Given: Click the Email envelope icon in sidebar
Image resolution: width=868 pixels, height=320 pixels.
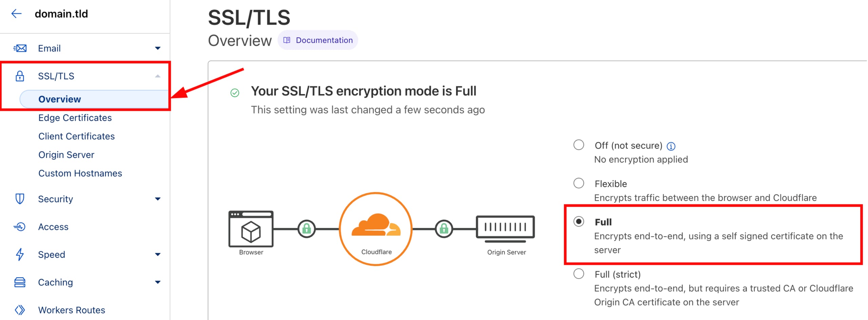Looking at the screenshot, I should coord(20,48).
